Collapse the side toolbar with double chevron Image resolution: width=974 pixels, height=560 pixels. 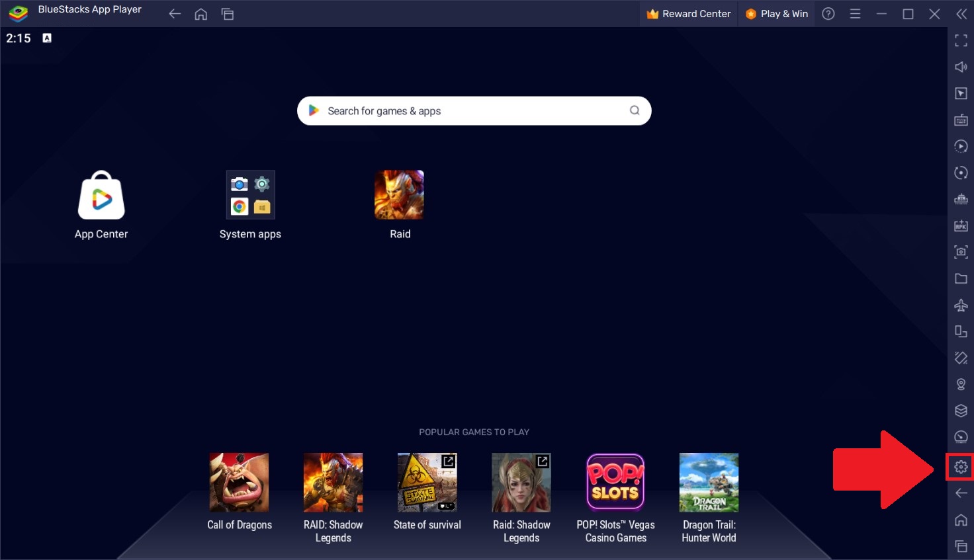click(x=961, y=14)
